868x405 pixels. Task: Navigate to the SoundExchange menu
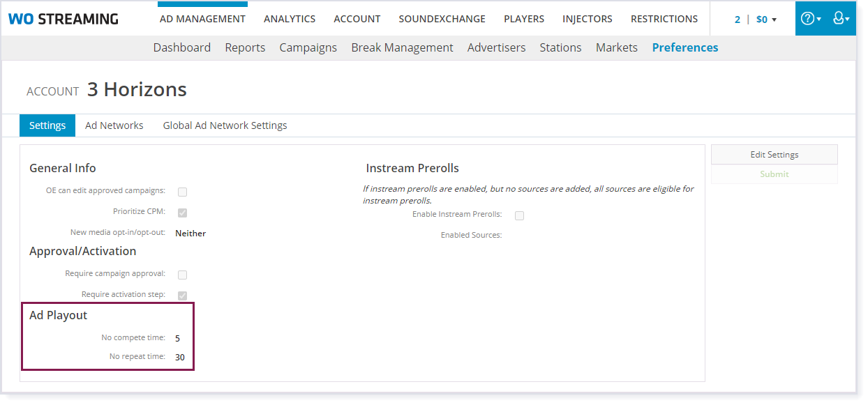tap(442, 19)
